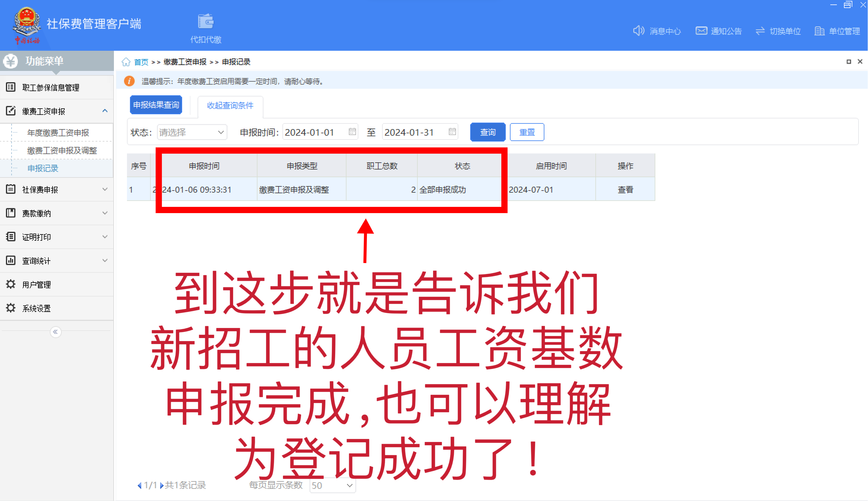Click the home icon in breadcrumb
This screenshot has width=868, height=501.
point(126,62)
